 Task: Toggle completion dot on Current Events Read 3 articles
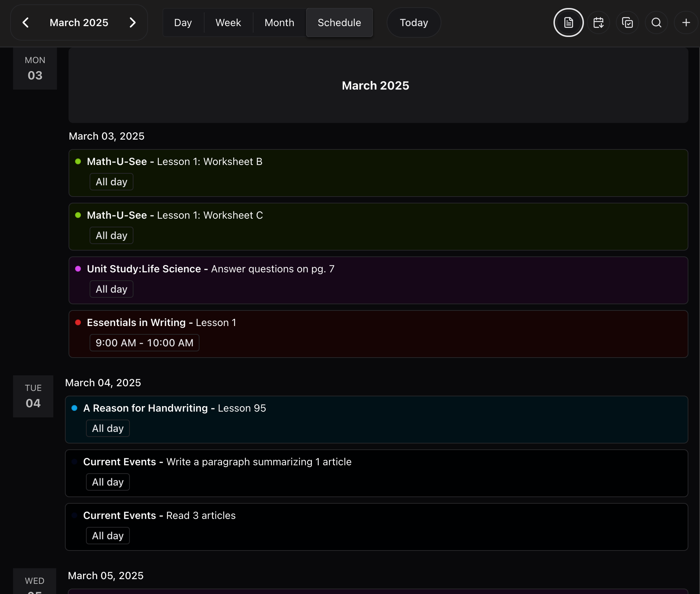point(75,515)
